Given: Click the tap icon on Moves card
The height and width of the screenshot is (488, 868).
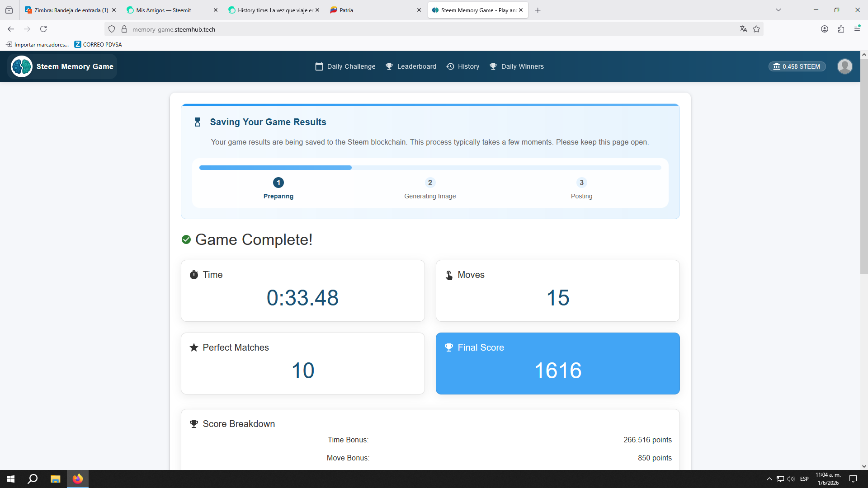Looking at the screenshot, I should [x=449, y=275].
